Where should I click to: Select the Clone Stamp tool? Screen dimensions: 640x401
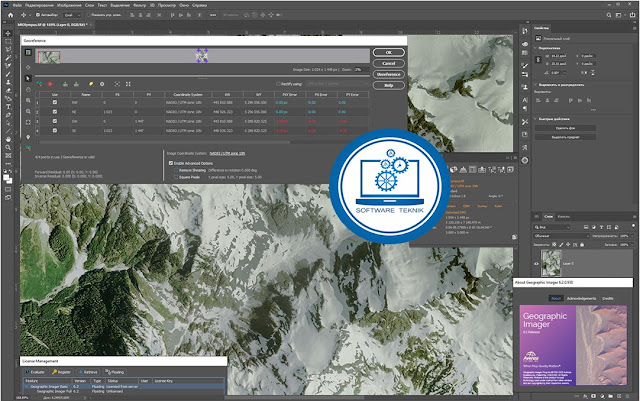(8, 82)
